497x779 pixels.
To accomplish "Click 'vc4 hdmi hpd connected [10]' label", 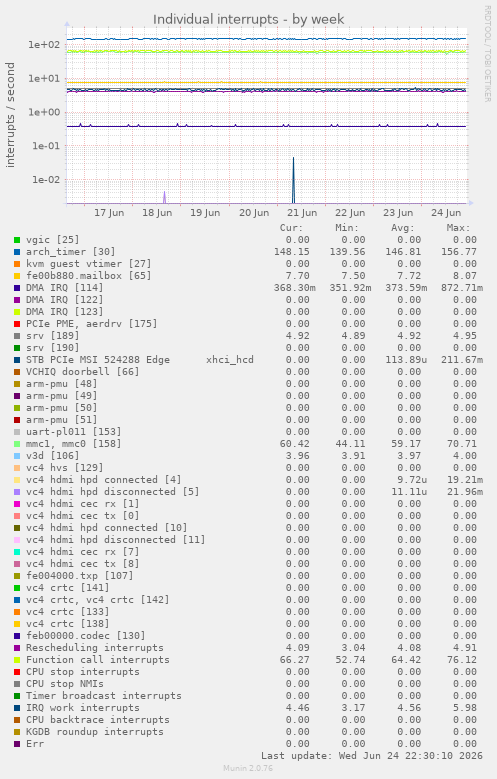I will click(106, 528).
